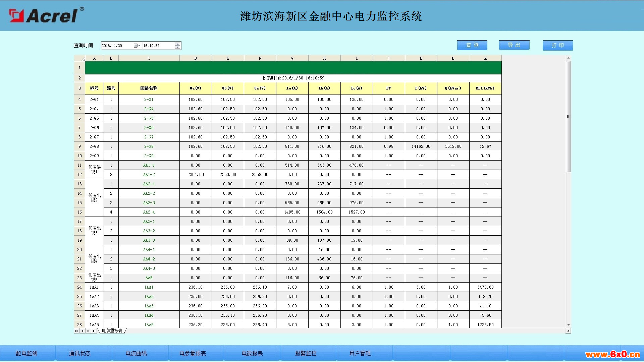Click spreadsheet select-all corner box
The image size is (644, 362).
(x=79, y=58)
